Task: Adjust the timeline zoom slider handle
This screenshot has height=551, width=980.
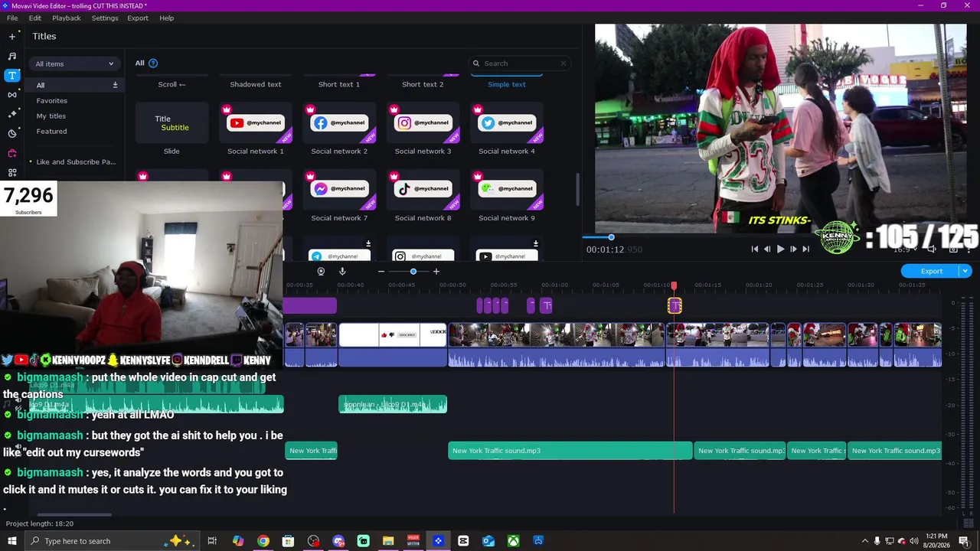Action: point(413,272)
